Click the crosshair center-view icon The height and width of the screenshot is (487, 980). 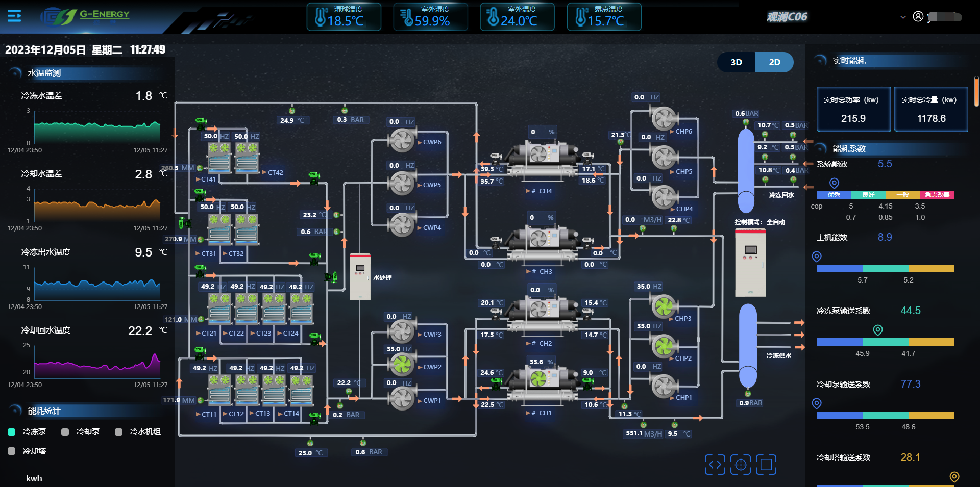point(740,465)
